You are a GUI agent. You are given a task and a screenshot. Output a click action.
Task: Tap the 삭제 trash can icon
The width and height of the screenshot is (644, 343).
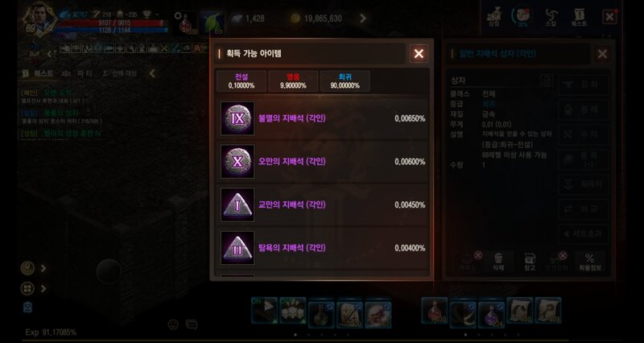(x=498, y=262)
